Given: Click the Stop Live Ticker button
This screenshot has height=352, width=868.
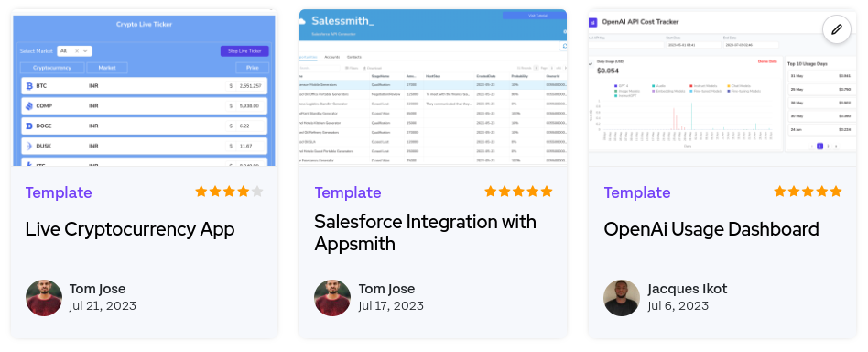Looking at the screenshot, I should 244,51.
